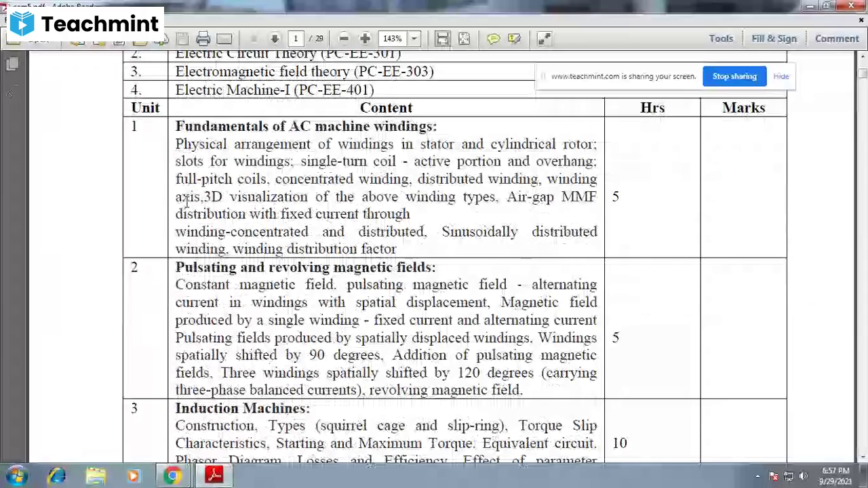Click the heading 'Fundamentals of AC machine windings:'
The image size is (868, 488).
coord(306,126)
